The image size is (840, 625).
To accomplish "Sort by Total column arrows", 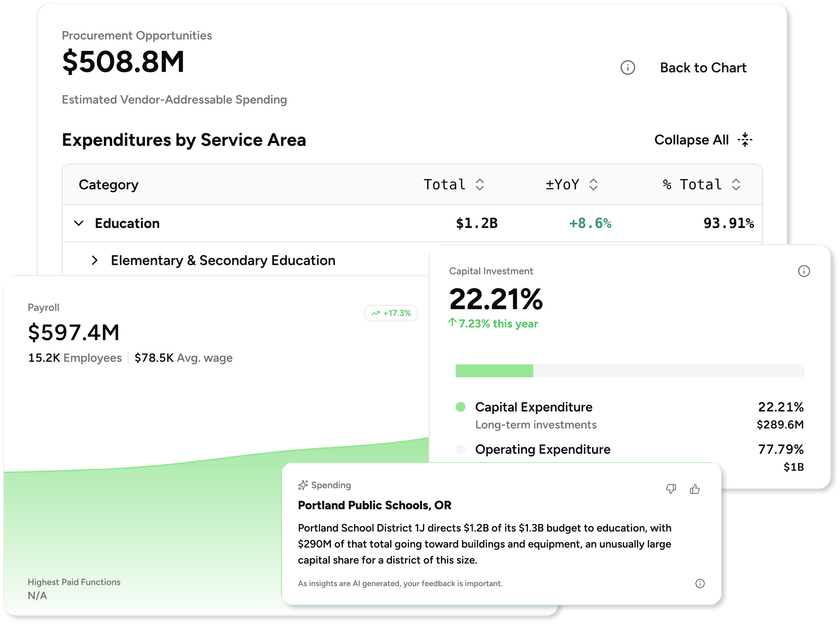I will point(479,185).
